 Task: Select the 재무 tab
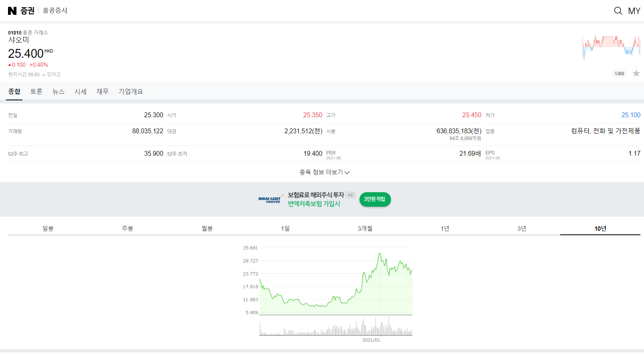102,92
